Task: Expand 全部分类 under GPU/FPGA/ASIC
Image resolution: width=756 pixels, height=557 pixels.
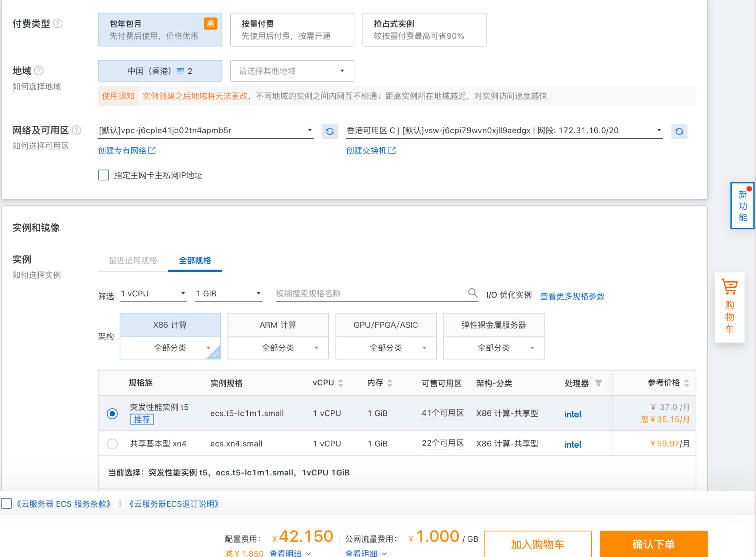Action: (386, 348)
